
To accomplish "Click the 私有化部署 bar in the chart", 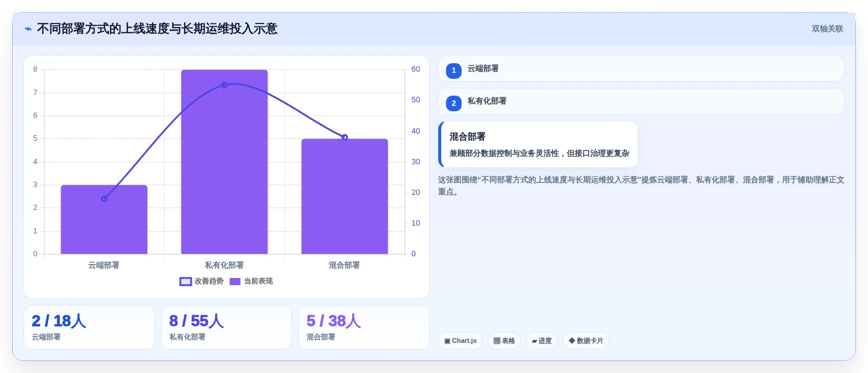I will [224, 162].
